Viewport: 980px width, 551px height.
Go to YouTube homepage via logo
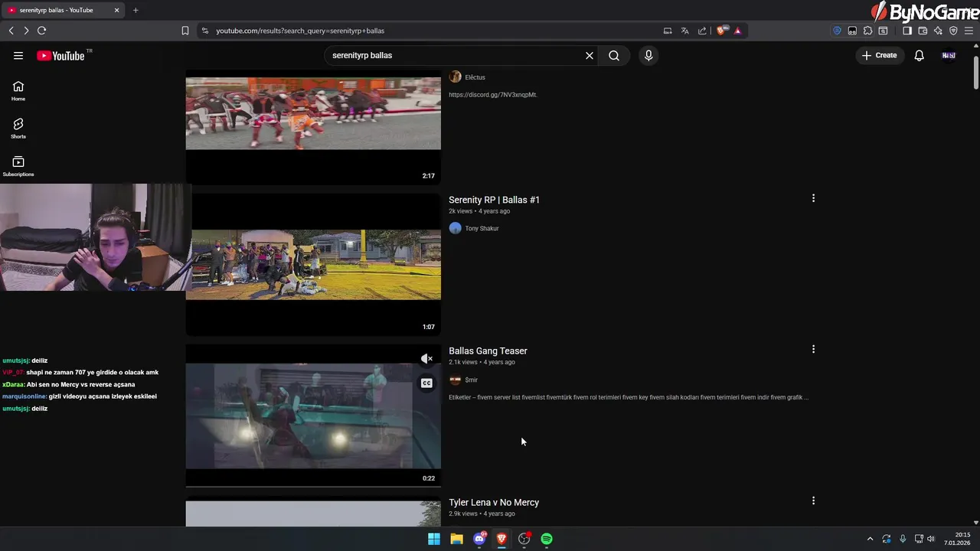tap(60, 55)
